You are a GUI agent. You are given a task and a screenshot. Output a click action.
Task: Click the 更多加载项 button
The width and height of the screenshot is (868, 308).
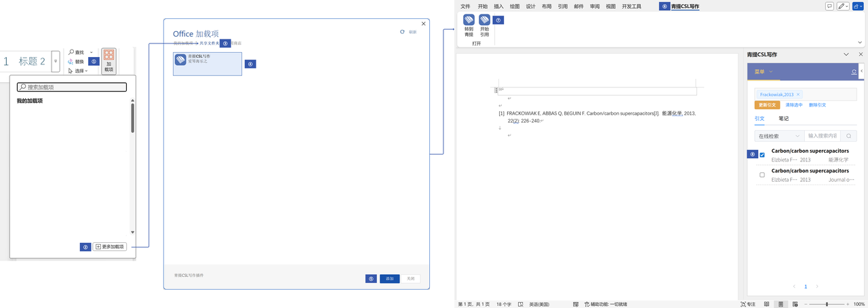[x=110, y=247]
